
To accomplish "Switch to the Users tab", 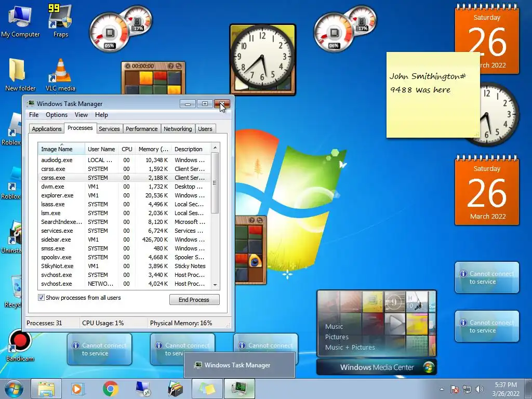I will pyautogui.click(x=205, y=129).
